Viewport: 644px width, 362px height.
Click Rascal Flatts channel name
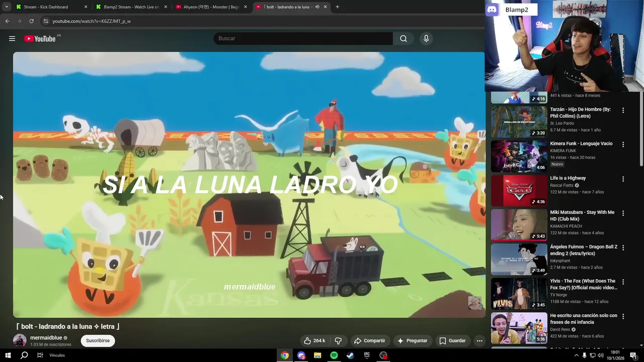click(561, 186)
